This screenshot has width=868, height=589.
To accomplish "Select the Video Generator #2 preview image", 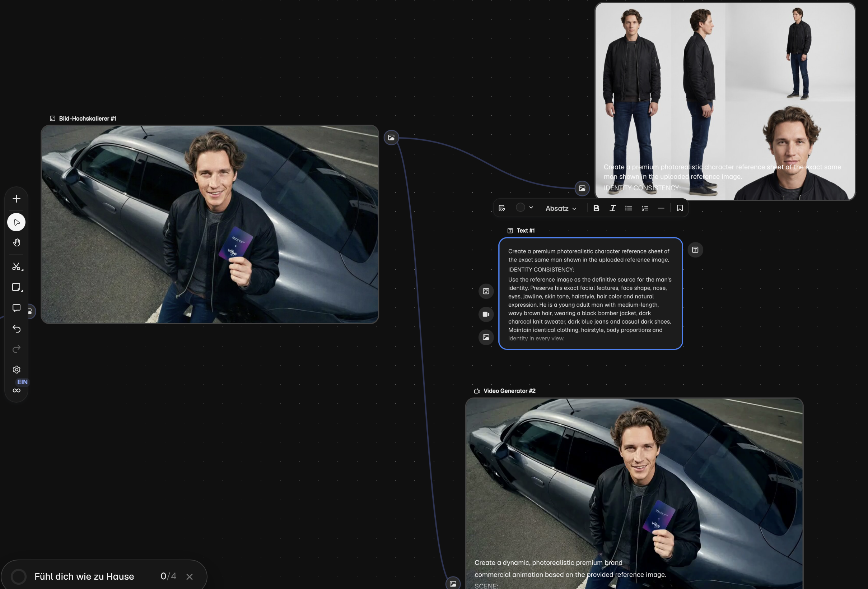I will coord(634,494).
